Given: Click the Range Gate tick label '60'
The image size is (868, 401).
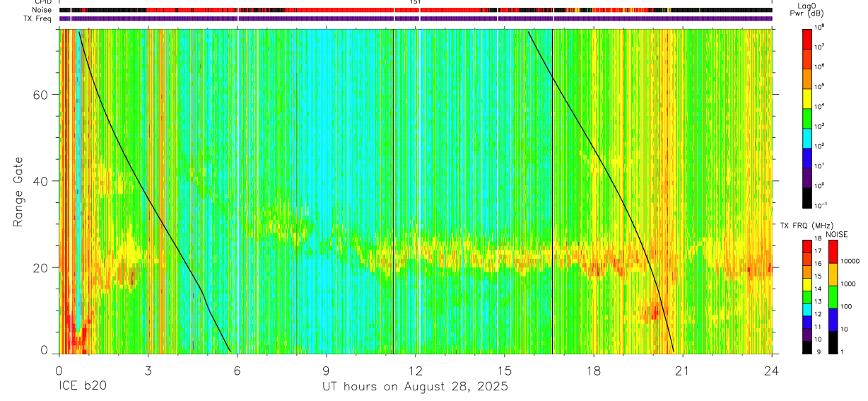Looking at the screenshot, I should (41, 95).
